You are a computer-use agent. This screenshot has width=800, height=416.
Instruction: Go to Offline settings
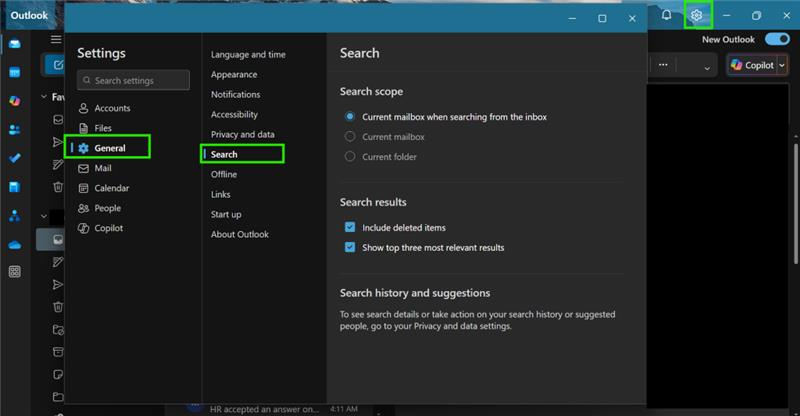coord(224,174)
